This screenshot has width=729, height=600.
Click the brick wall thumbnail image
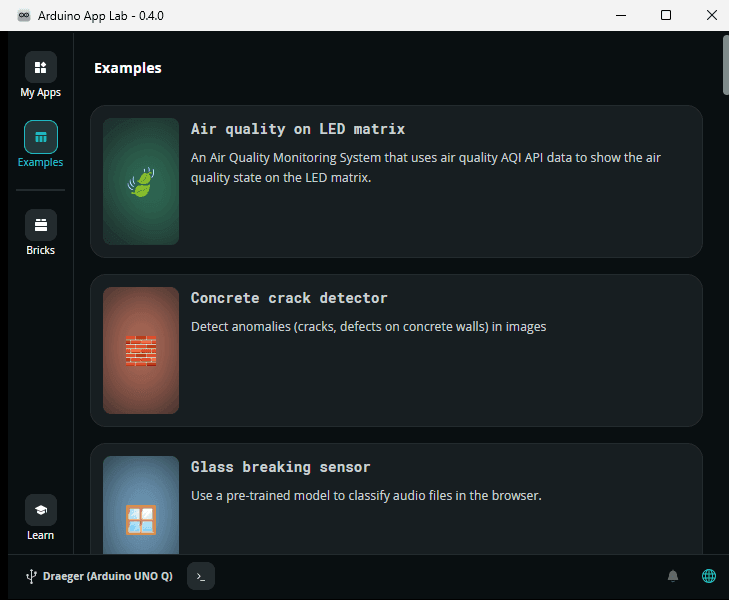pyautogui.click(x=141, y=351)
